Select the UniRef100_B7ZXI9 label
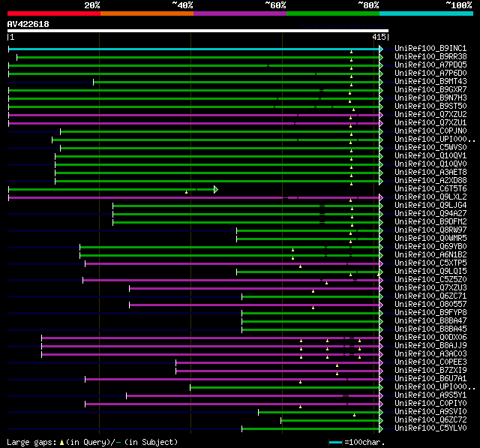480x448 pixels. point(430,371)
